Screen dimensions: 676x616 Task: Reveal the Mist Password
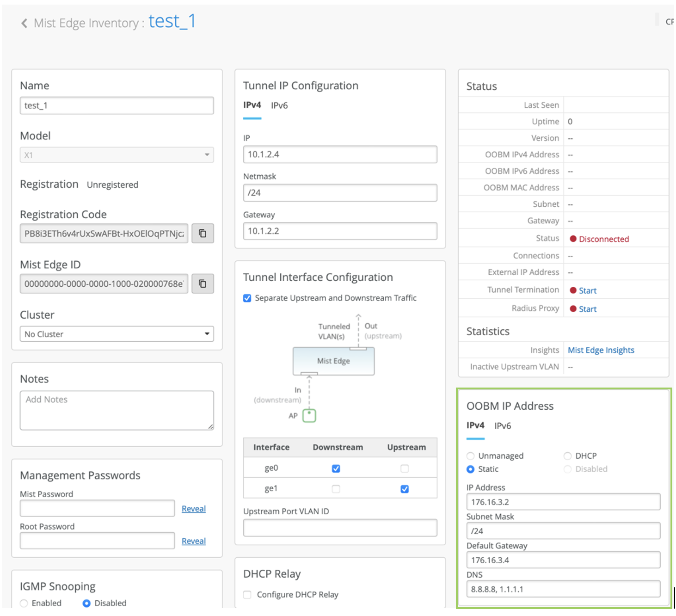pos(193,509)
